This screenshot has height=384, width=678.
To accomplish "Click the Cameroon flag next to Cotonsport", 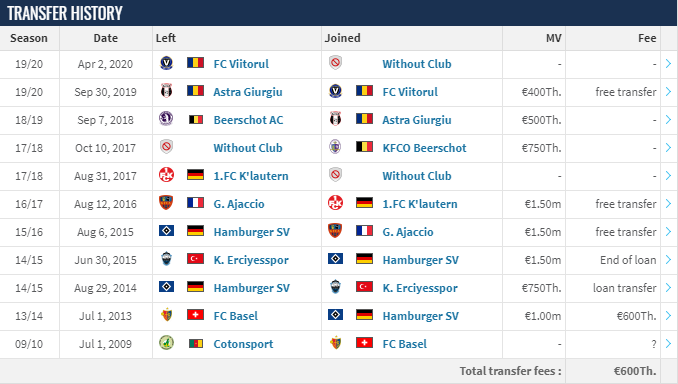I will click(x=195, y=343).
